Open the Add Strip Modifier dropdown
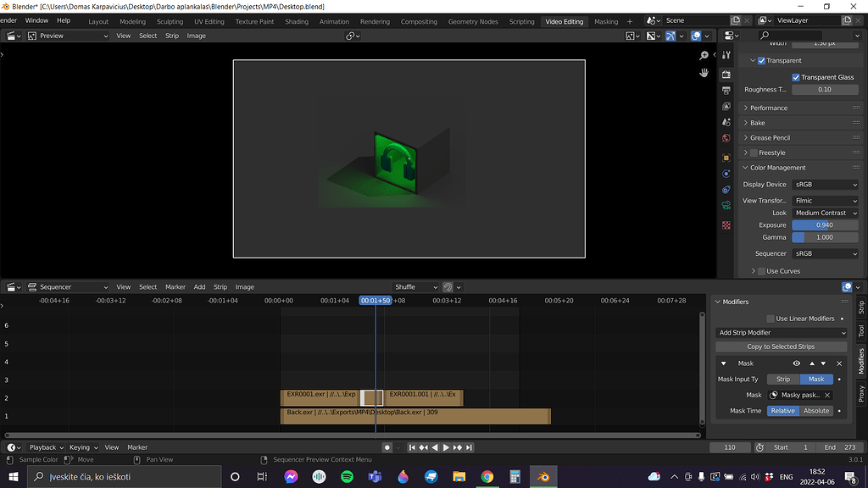This screenshot has width=868, height=488. pyautogui.click(x=782, y=332)
